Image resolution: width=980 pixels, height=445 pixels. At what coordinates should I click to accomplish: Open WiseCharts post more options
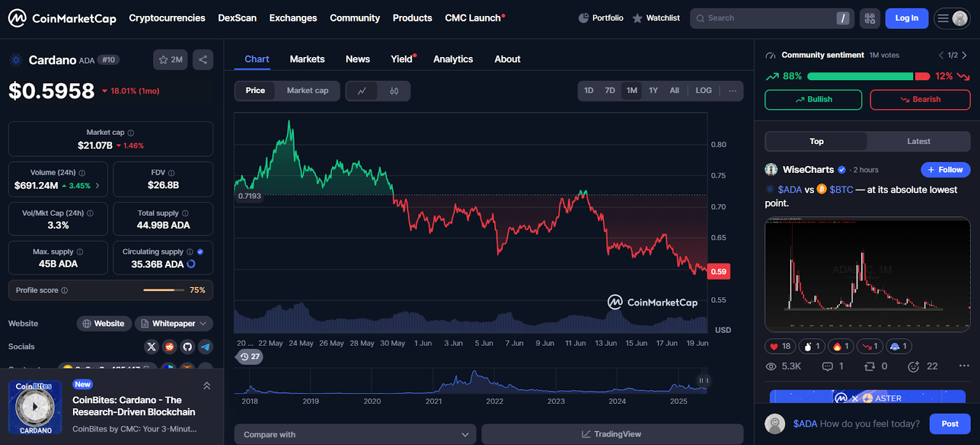point(964,366)
